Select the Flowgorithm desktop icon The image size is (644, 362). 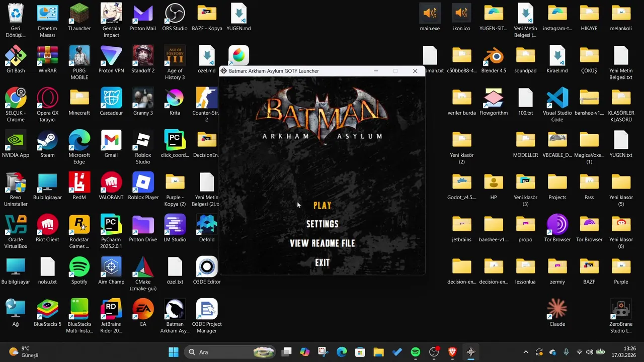(494, 102)
